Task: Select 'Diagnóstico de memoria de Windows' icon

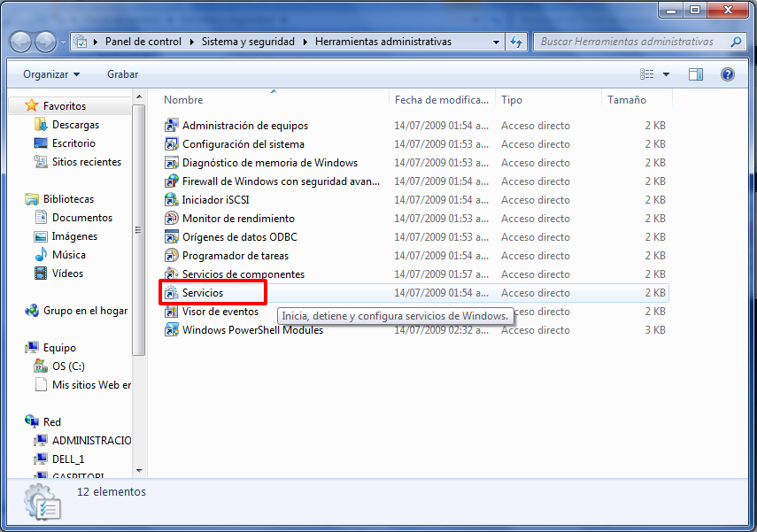Action: [x=172, y=163]
